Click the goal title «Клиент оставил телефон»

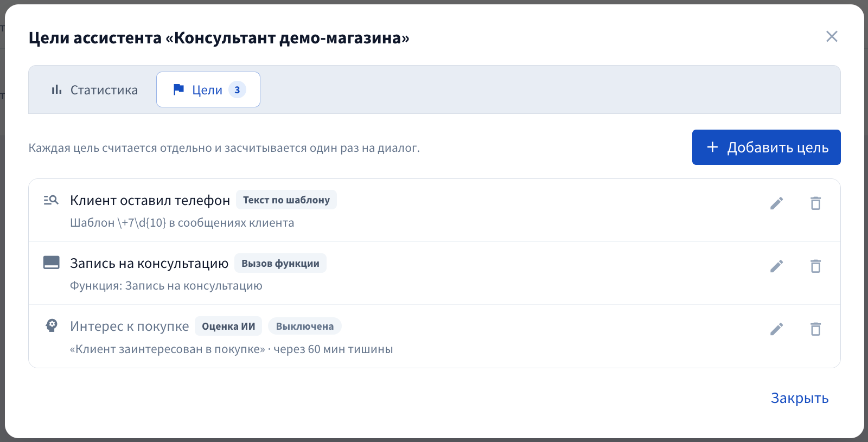tap(150, 200)
